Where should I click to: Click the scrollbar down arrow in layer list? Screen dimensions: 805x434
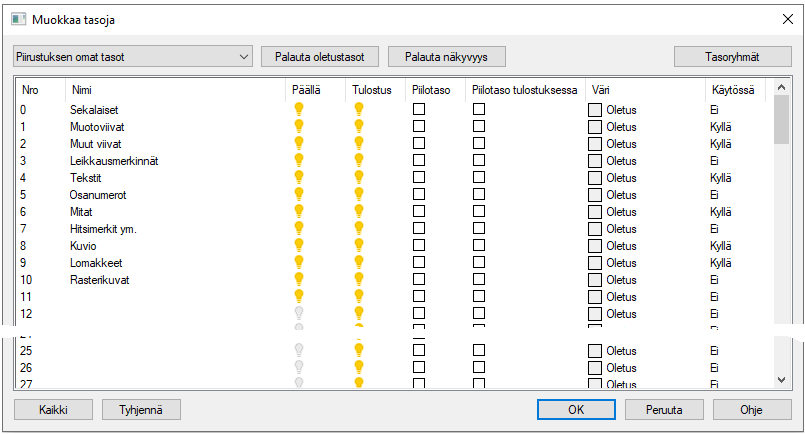(782, 379)
